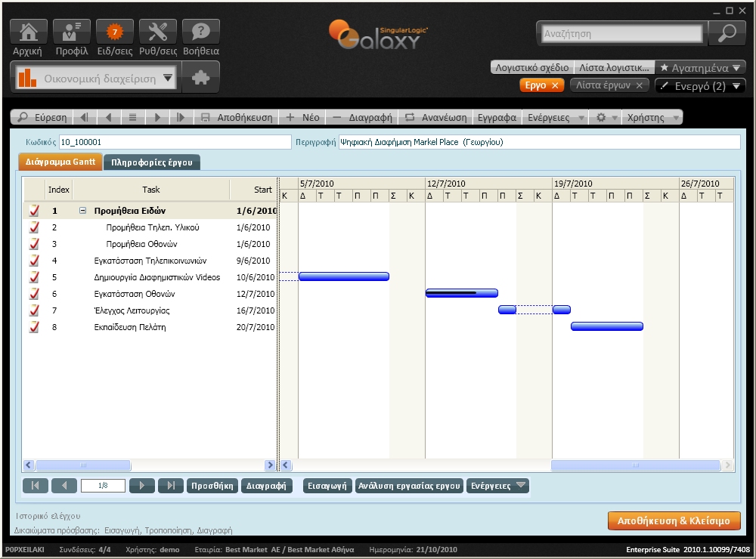Viewport: 756px width, 559px height.
Task: Open Ειδ/σεις notifications icon
Action: point(115,32)
